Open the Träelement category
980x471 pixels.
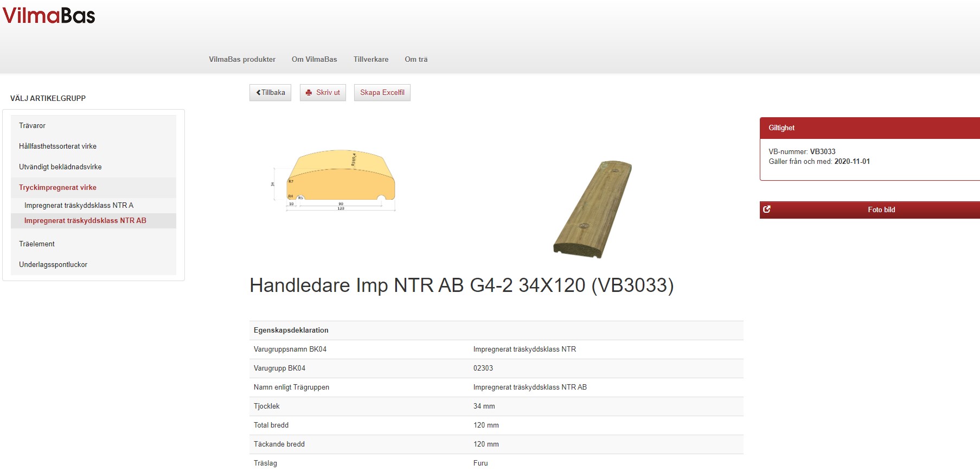37,244
